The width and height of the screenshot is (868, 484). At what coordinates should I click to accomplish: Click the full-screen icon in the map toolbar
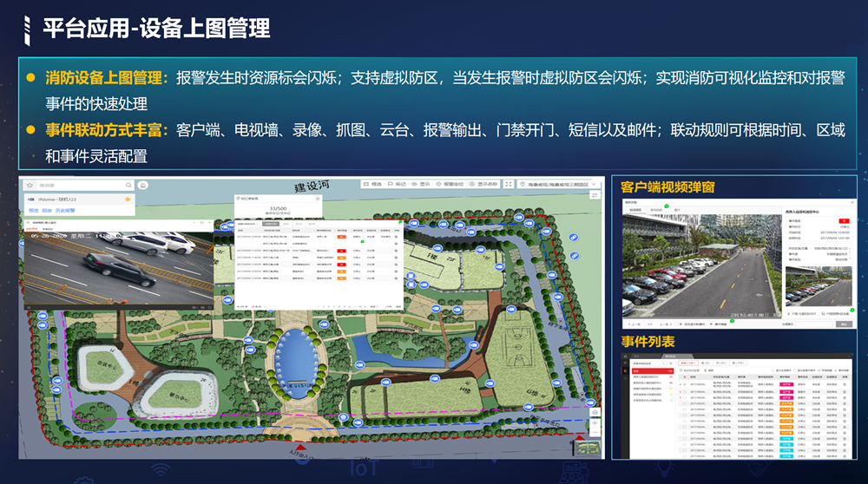pos(507,185)
